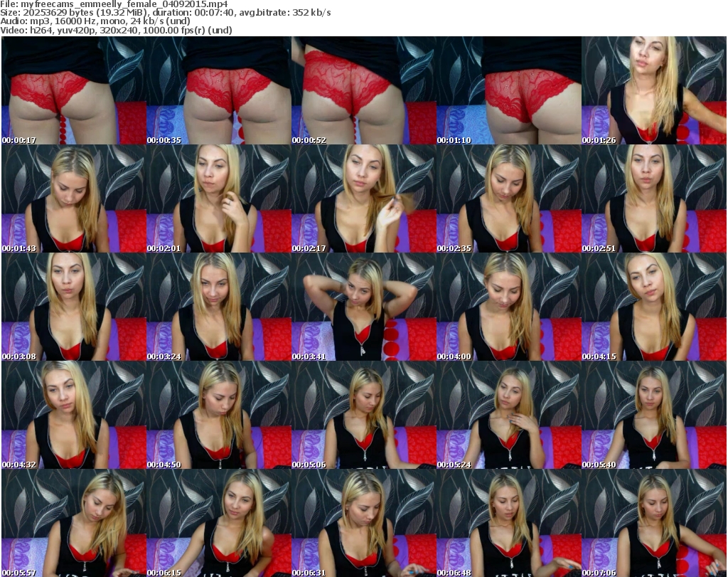Pick the frame labeled 00:04:32
728x577 pixels.
pyautogui.click(x=74, y=415)
